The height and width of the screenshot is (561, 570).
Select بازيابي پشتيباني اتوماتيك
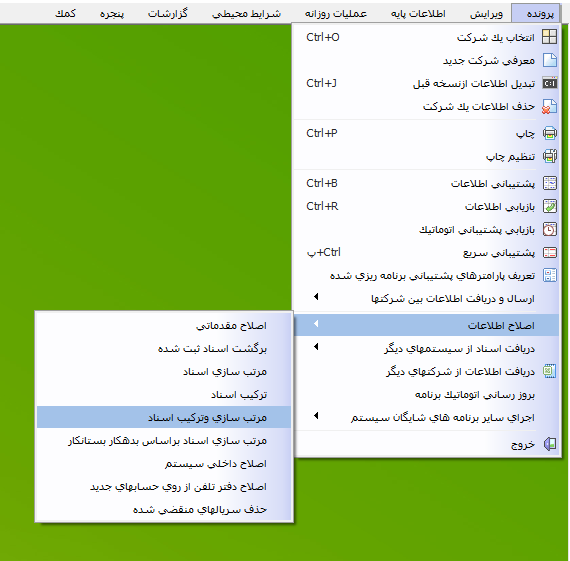point(426,229)
